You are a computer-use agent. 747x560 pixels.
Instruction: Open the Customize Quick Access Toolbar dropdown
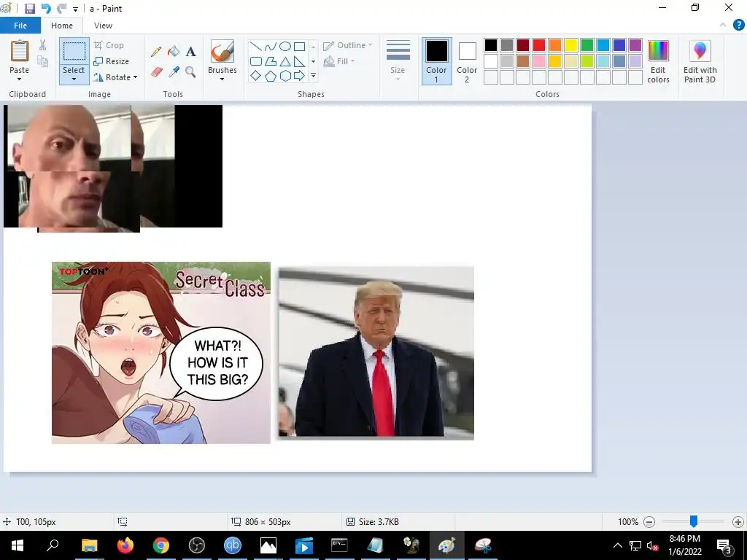(75, 9)
